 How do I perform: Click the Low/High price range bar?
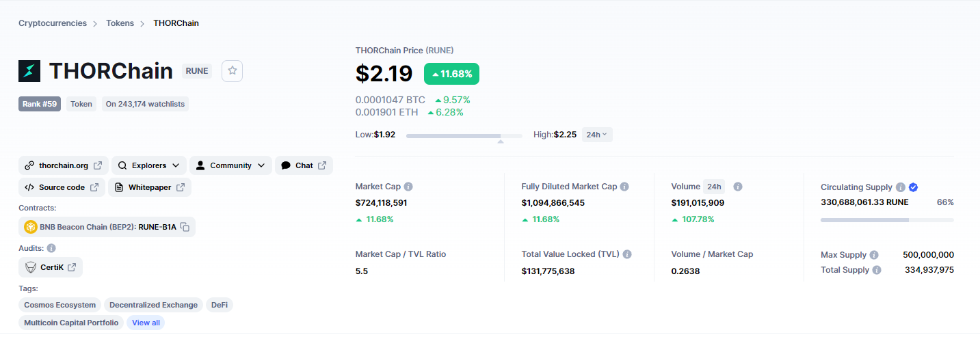click(x=464, y=136)
